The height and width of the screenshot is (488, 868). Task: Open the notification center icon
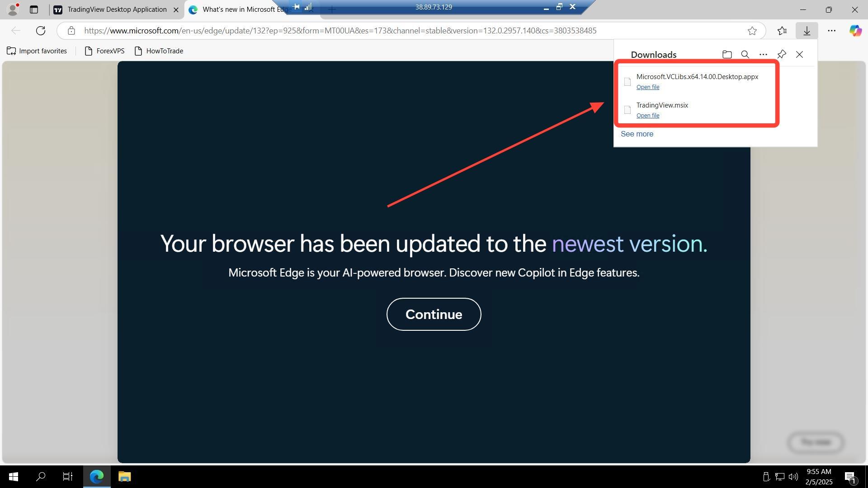[x=850, y=477]
